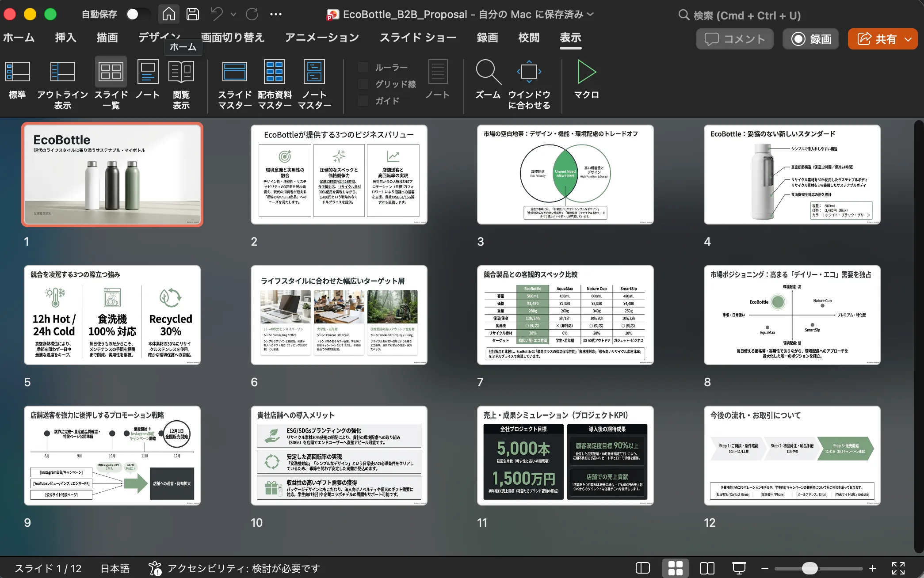Open Slide Master (スライドマスター)
Image resolution: width=924 pixels, height=578 pixels.
coord(235,85)
